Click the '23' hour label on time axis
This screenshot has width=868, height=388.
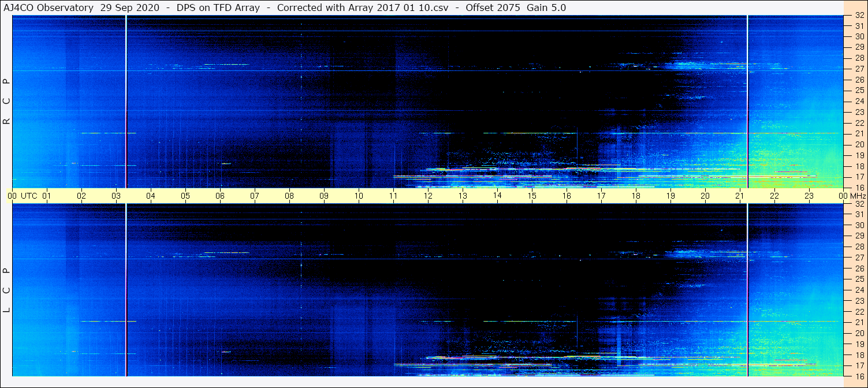pyautogui.click(x=809, y=196)
